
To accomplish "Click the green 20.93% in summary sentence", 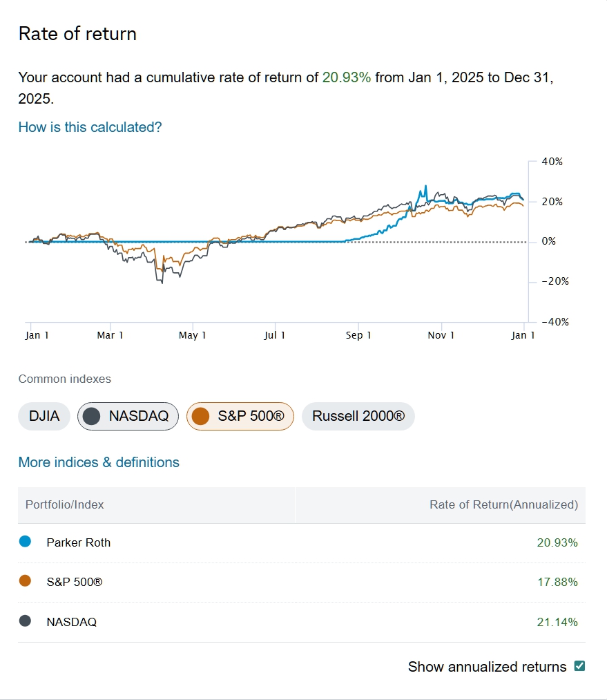I will [347, 77].
